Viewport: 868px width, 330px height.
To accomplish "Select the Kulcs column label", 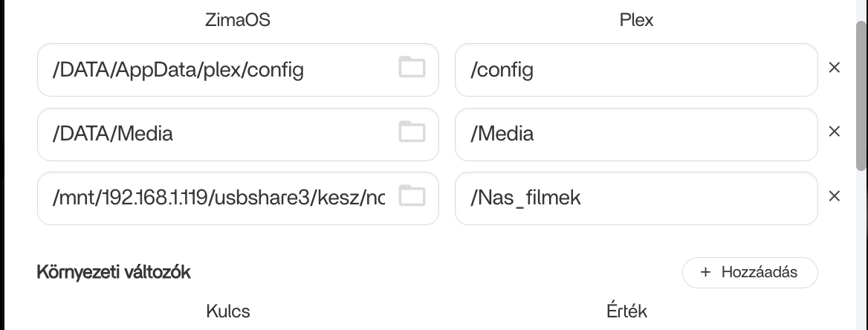I will pyautogui.click(x=227, y=311).
